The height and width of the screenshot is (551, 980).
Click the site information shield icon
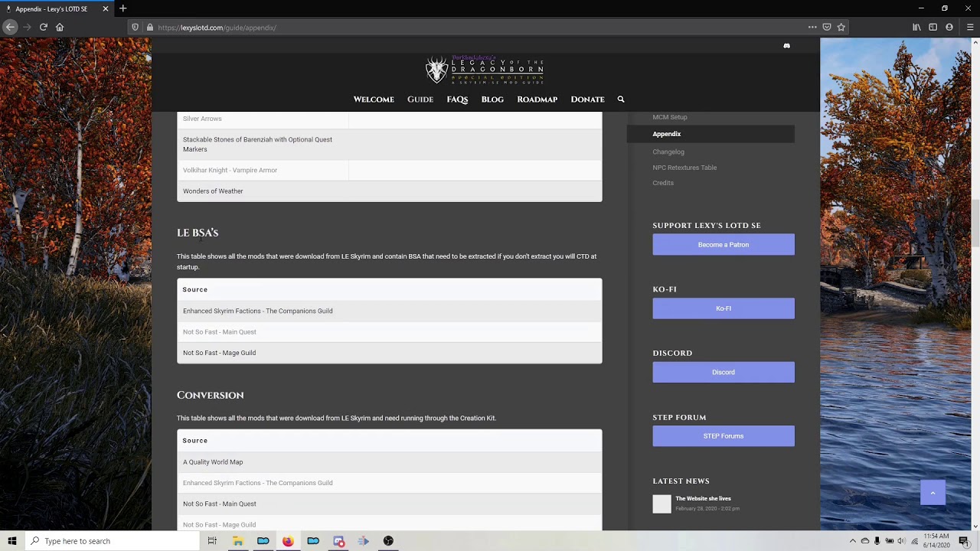136,28
